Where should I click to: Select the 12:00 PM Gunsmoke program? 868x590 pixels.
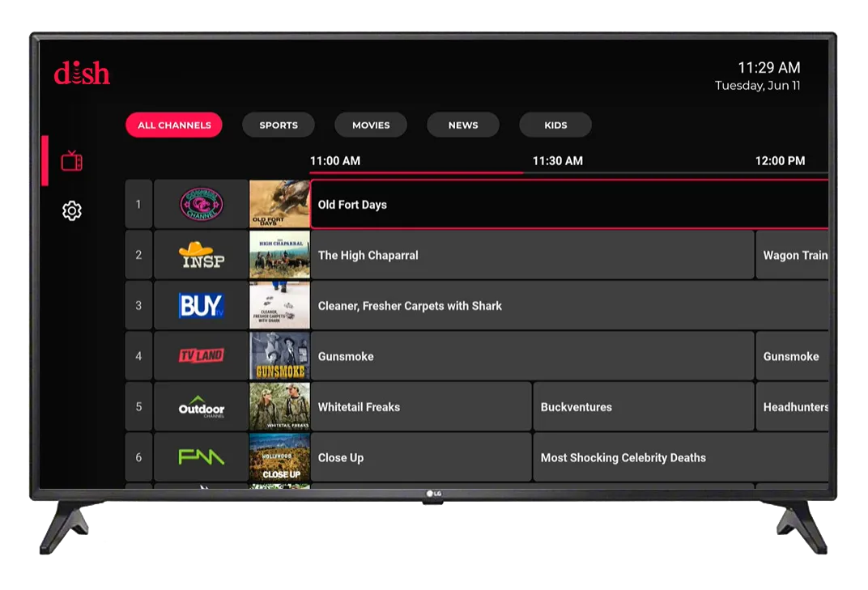(792, 356)
